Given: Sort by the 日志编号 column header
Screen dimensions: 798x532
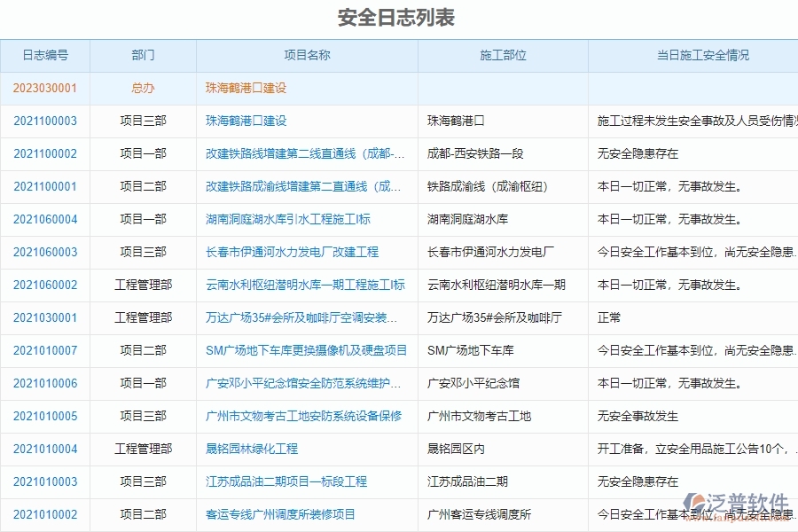Looking at the screenshot, I should (45, 55).
